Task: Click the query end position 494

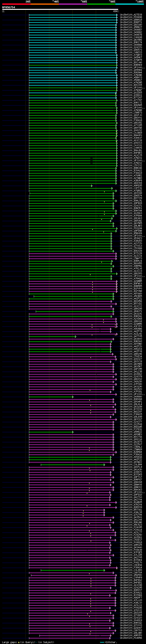Action: (x=115, y=11)
